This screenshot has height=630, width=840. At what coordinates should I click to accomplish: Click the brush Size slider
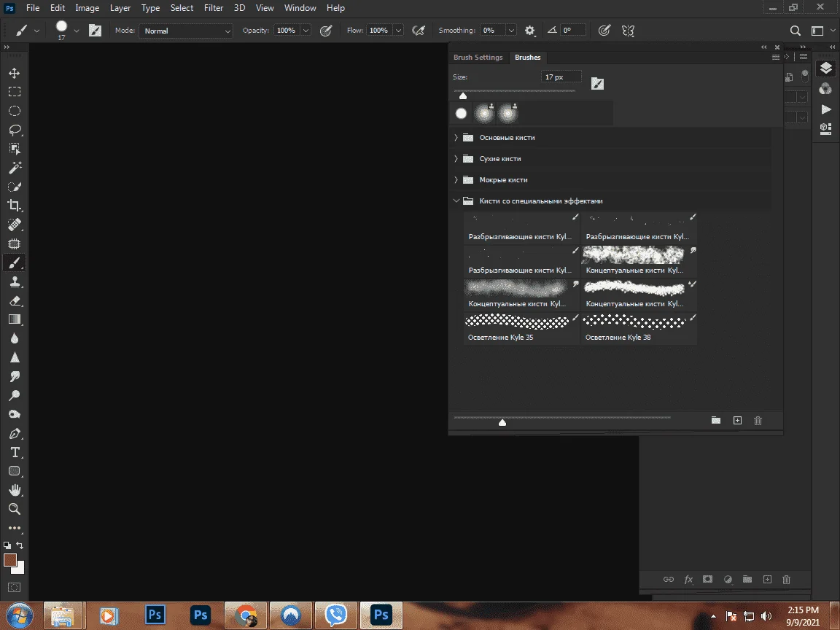(x=514, y=93)
